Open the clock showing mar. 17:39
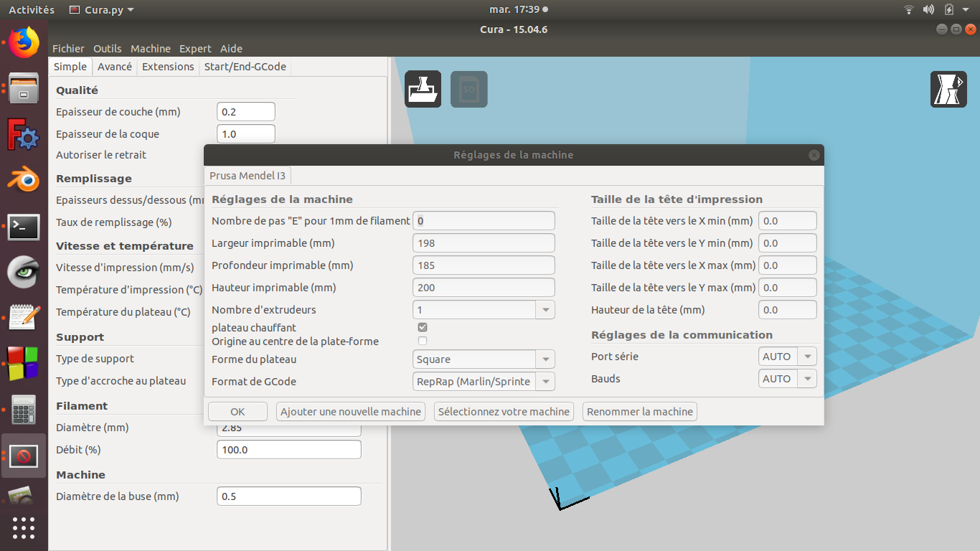Viewport: 980px width, 551px height. 518,10
